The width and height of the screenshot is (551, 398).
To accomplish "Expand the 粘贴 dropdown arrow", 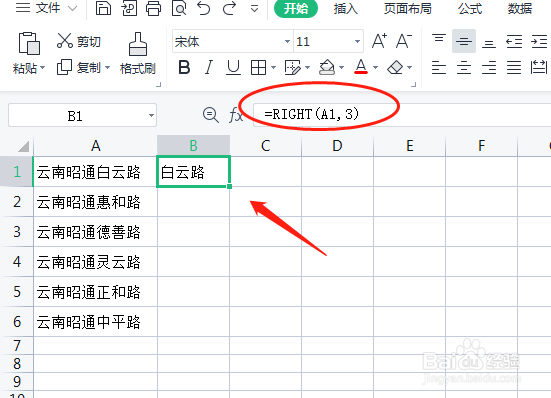I will (43, 67).
